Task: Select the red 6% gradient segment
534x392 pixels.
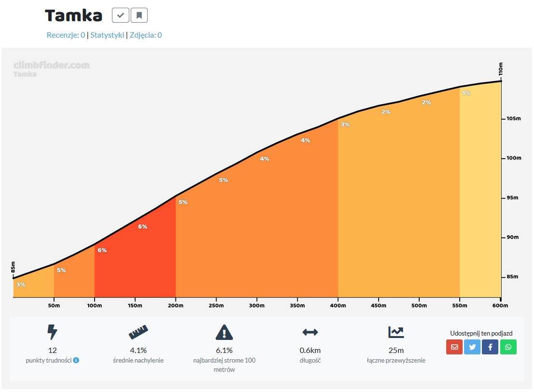Action: 135,258
